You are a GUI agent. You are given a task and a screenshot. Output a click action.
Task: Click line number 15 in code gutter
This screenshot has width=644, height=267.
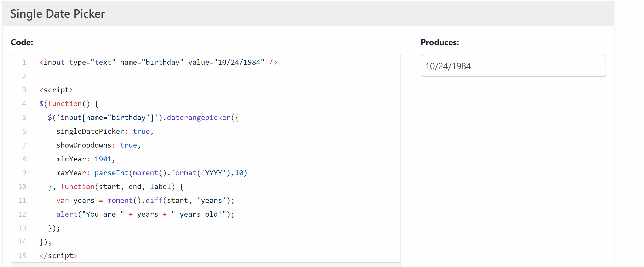pyautogui.click(x=22, y=256)
